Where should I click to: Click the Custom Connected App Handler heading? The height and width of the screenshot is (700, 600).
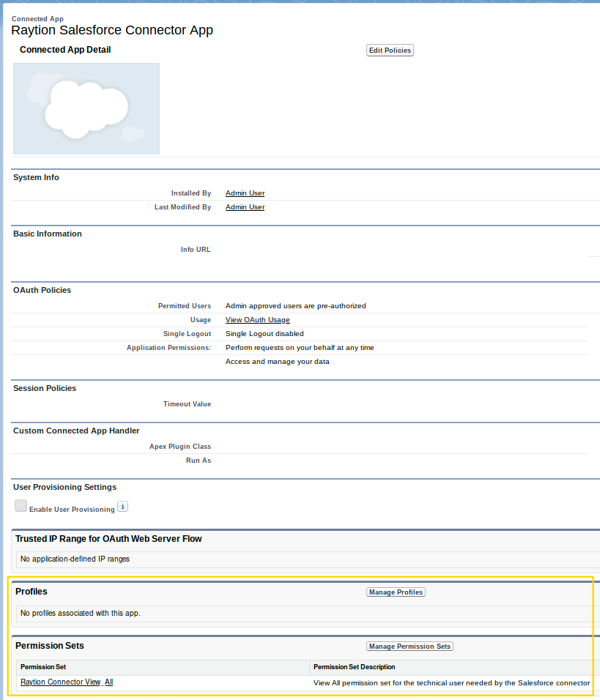click(x=76, y=431)
